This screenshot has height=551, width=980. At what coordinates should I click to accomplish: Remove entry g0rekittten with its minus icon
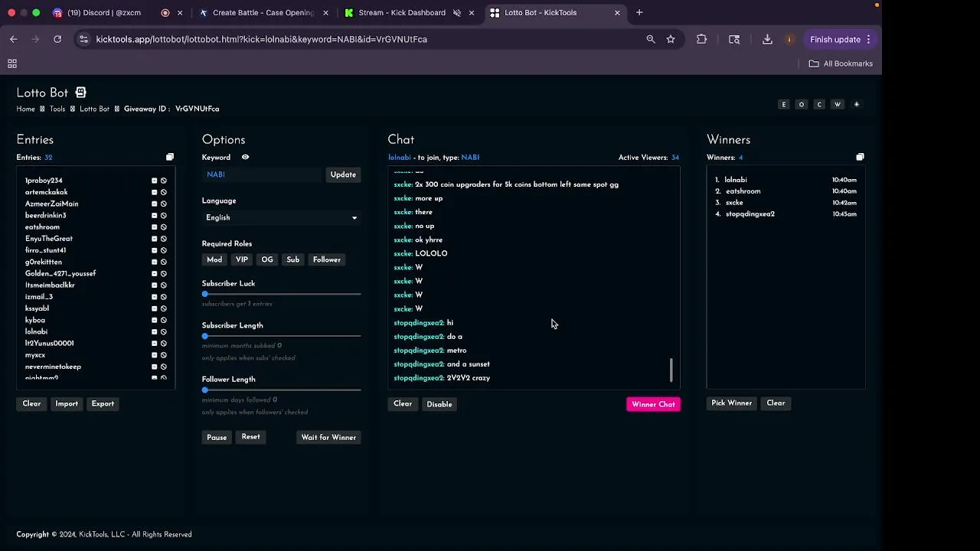(154, 262)
